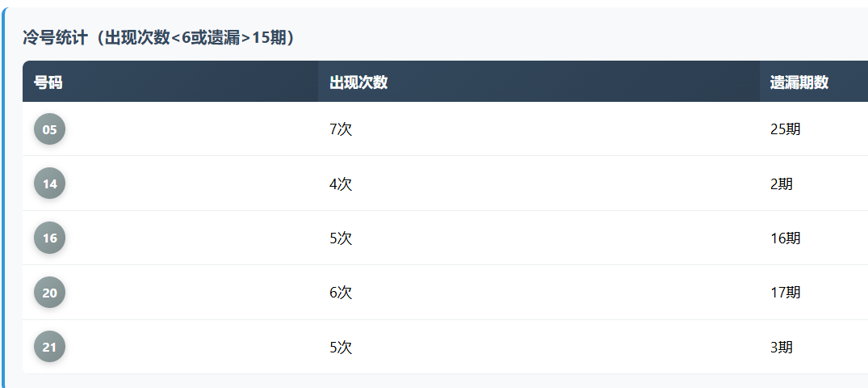This screenshot has width=868, height=388.
Task: Click the number 21 ball icon
Action: [x=49, y=347]
